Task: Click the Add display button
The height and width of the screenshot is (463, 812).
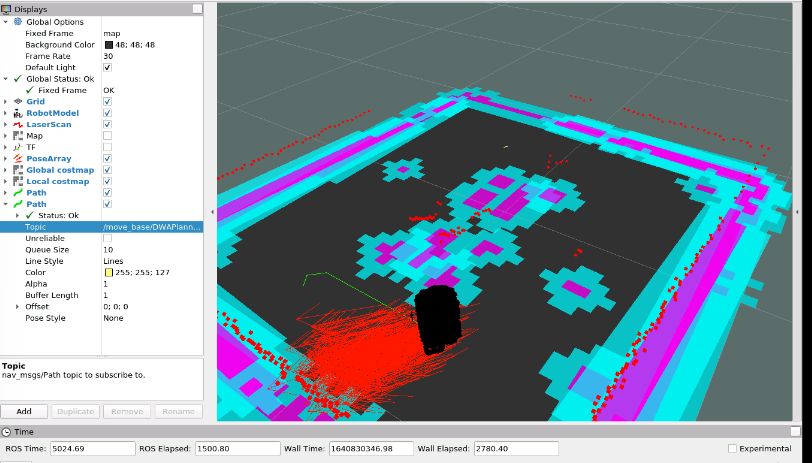Action: 24,411
